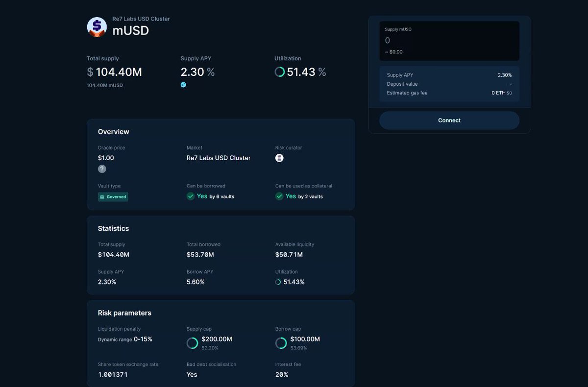Click '51.43%' Utilization in Statistics
The height and width of the screenshot is (387, 588).
pyautogui.click(x=294, y=282)
